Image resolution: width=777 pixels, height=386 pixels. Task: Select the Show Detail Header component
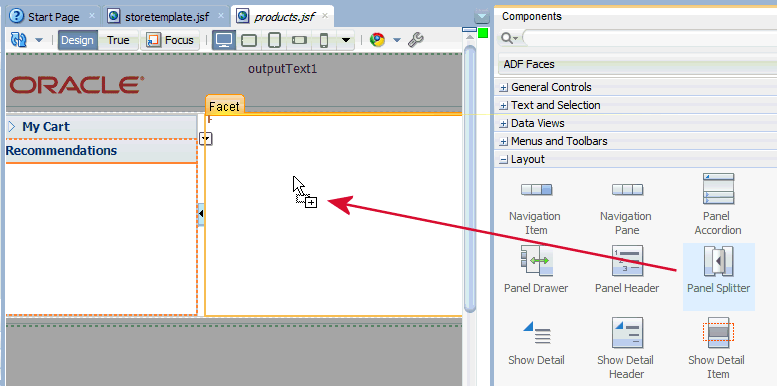[x=626, y=349]
